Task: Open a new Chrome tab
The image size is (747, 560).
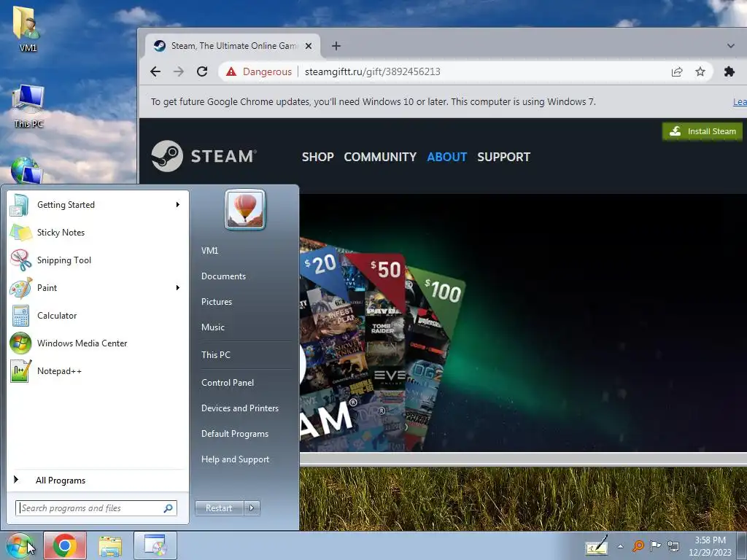Action: click(x=336, y=46)
